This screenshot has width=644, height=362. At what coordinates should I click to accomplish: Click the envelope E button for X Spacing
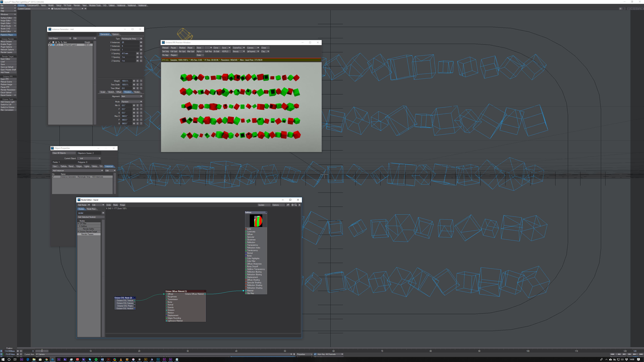[141, 53]
